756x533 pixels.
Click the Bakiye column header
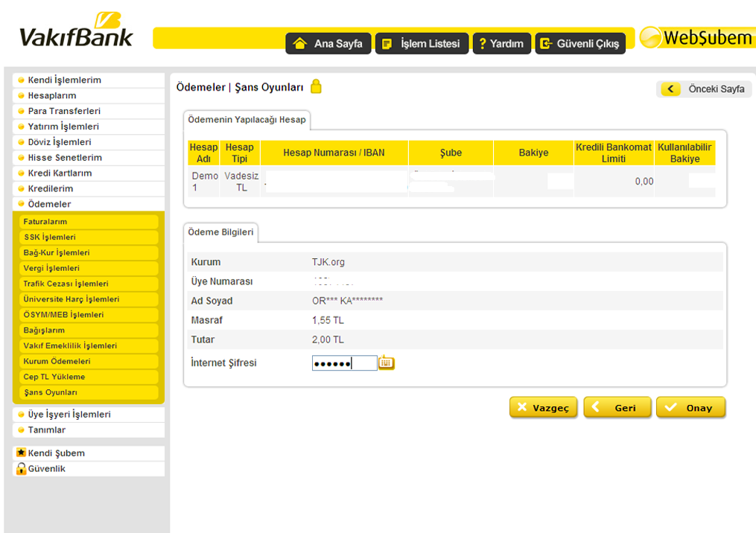[x=533, y=153]
